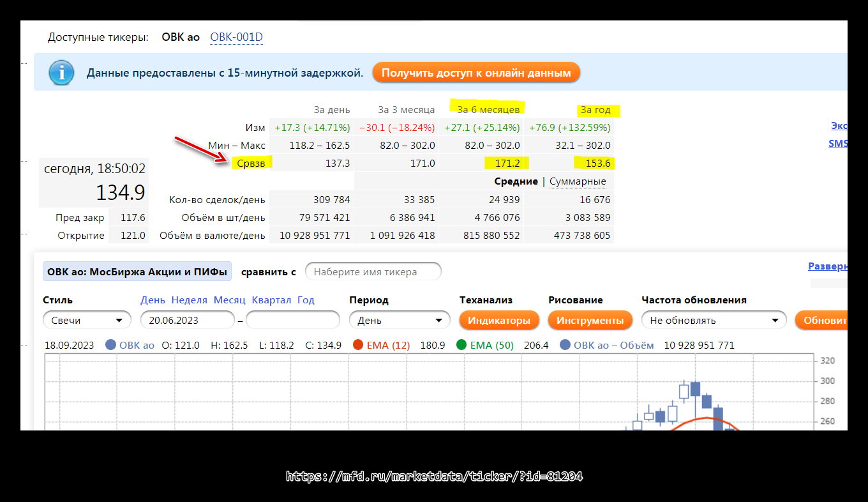Click the yearly range '32.1 – 302.0'
Image resolution: width=868 pixels, height=502 pixels.
[583, 146]
